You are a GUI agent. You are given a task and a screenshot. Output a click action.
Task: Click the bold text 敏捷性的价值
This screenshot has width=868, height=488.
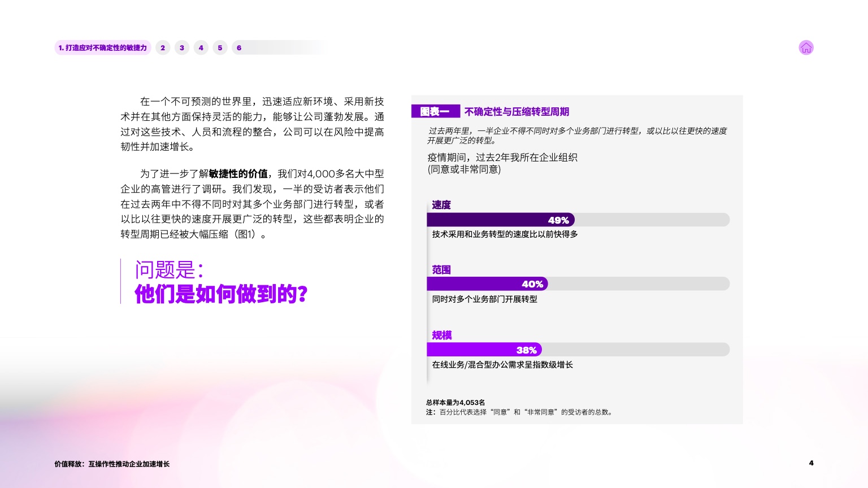point(238,174)
